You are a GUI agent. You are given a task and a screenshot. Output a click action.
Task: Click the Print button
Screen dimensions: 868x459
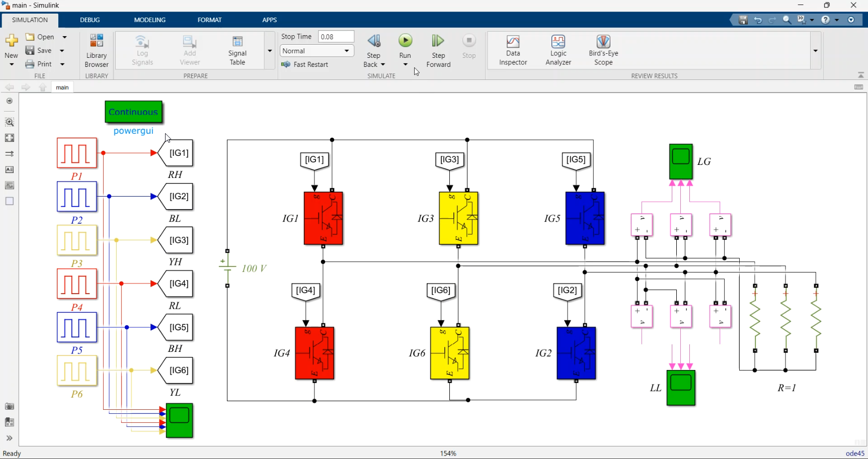[x=39, y=64]
